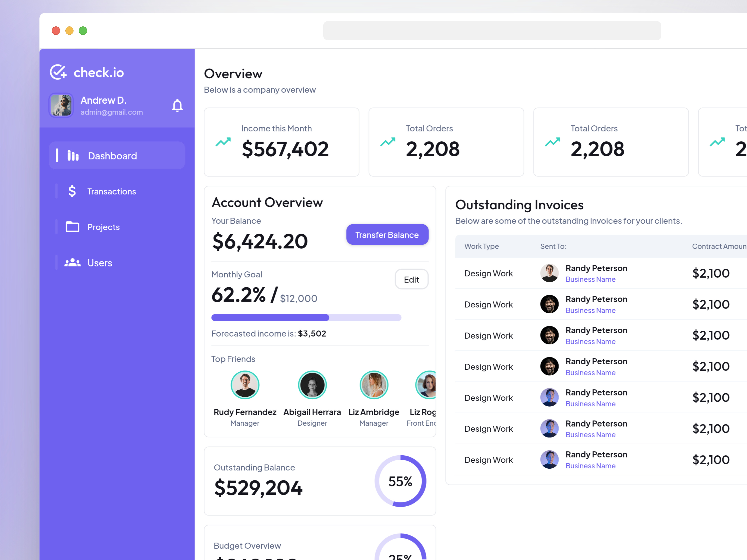
Task: Switch to the Transactions section
Action: [x=111, y=191]
